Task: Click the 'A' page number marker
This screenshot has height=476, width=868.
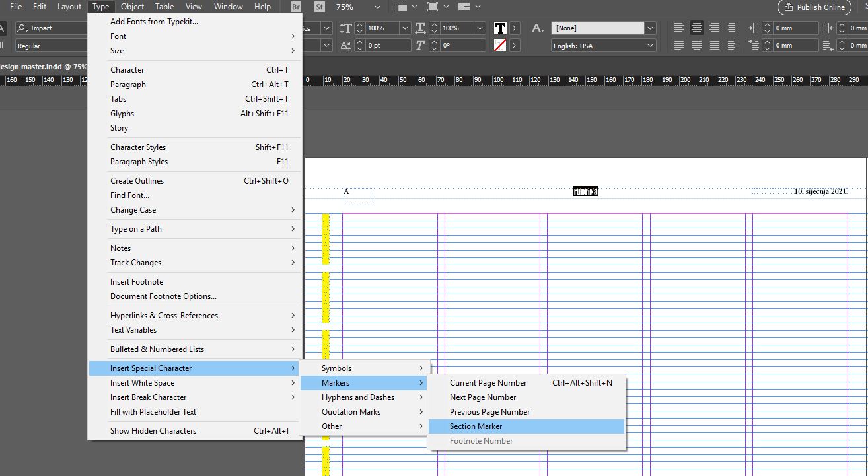Action: click(x=346, y=191)
